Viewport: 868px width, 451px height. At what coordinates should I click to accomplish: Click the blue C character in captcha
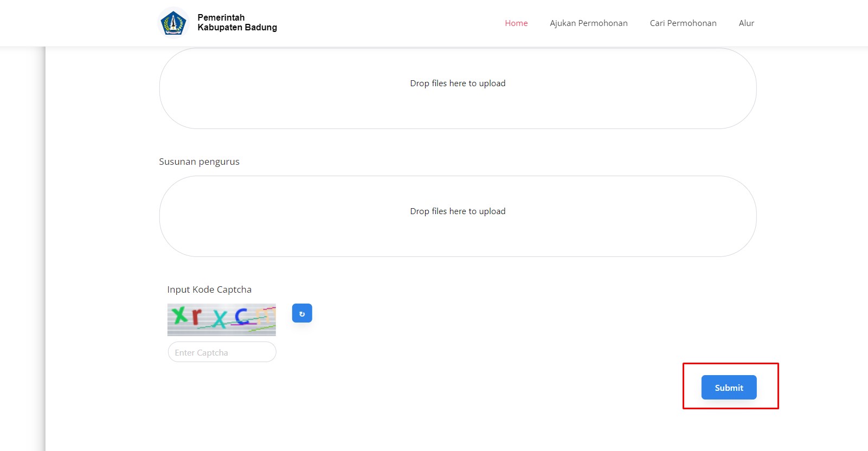(x=242, y=317)
